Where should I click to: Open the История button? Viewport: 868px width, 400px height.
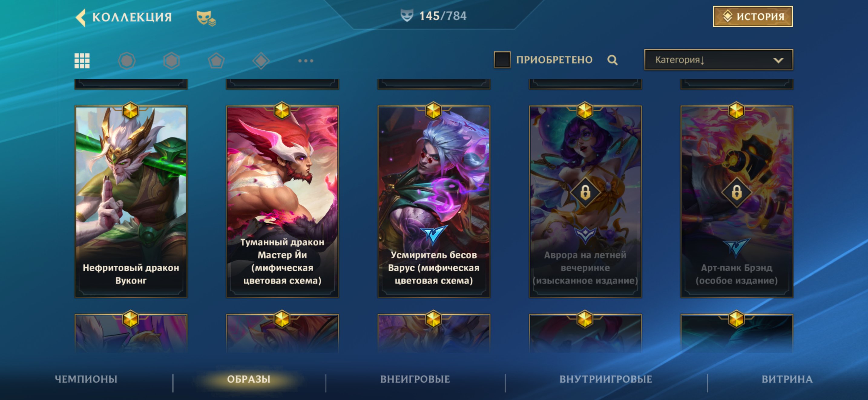point(753,17)
